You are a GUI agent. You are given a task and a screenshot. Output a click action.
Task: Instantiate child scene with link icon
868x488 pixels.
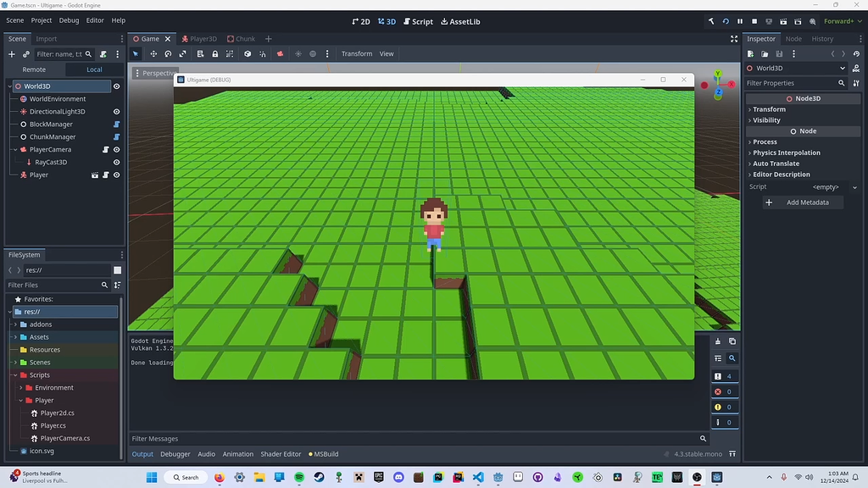tap(26, 54)
